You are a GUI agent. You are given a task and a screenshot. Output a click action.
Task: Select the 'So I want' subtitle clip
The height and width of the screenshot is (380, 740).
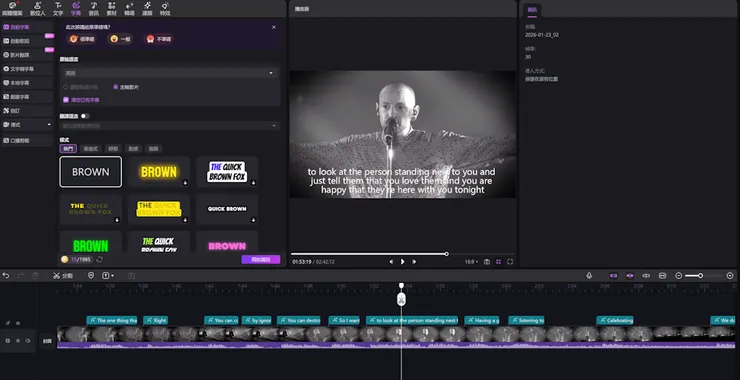click(x=344, y=320)
